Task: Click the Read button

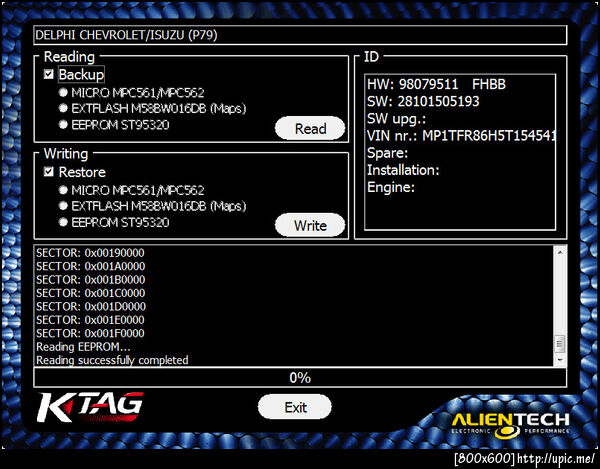Action: pos(310,129)
